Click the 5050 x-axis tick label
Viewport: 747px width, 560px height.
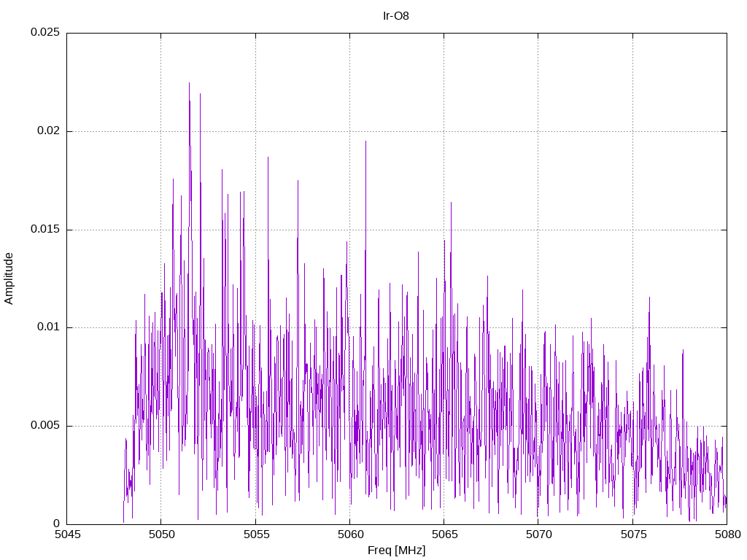[x=161, y=534]
